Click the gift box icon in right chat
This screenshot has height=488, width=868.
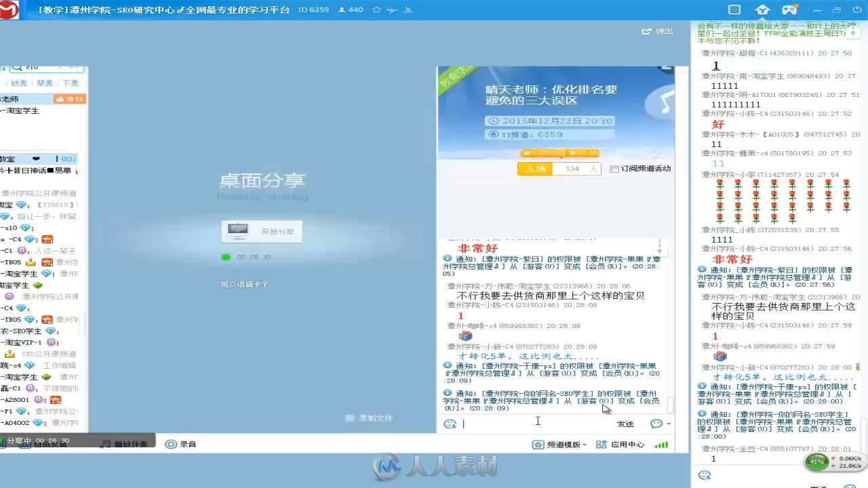(720, 357)
